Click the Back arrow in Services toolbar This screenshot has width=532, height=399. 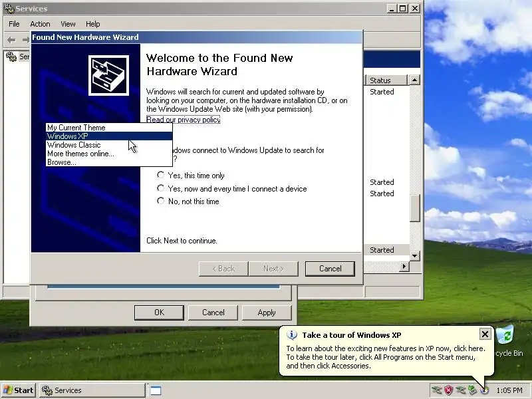click(x=11, y=40)
